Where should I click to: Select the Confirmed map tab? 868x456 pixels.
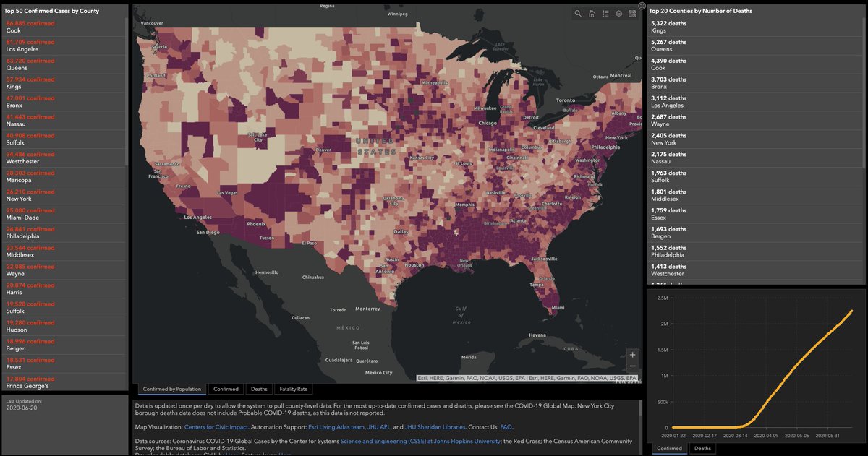(226, 389)
